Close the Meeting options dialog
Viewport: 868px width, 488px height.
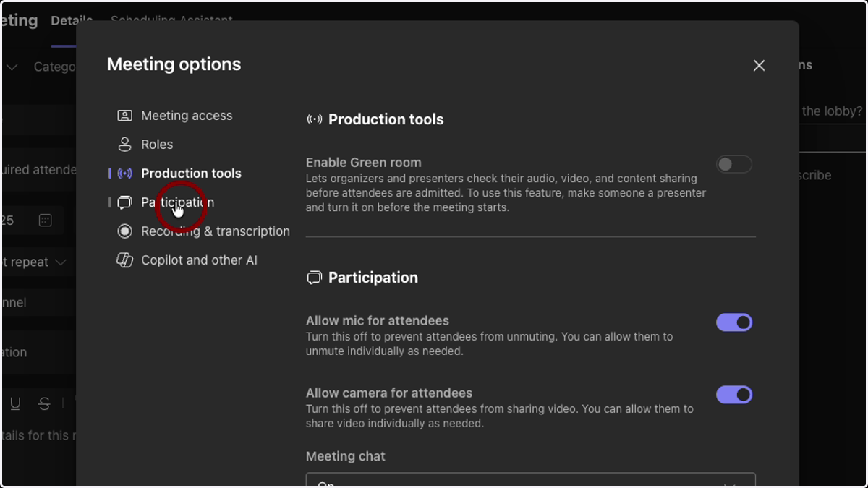(x=759, y=65)
